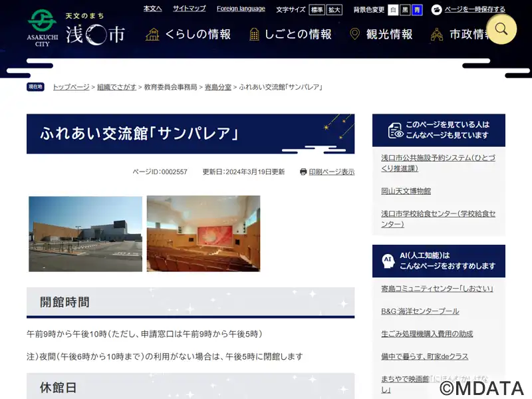This screenshot has height=399, width=532.
Task: Open しごとの情報 menu with building icon
Action: coord(290,34)
